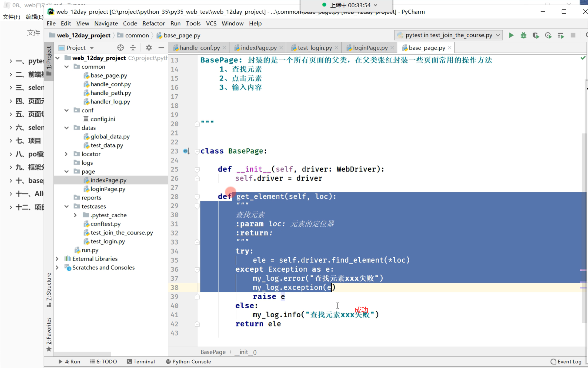Expand the locator folder in tree
The image size is (588, 368).
(66, 154)
